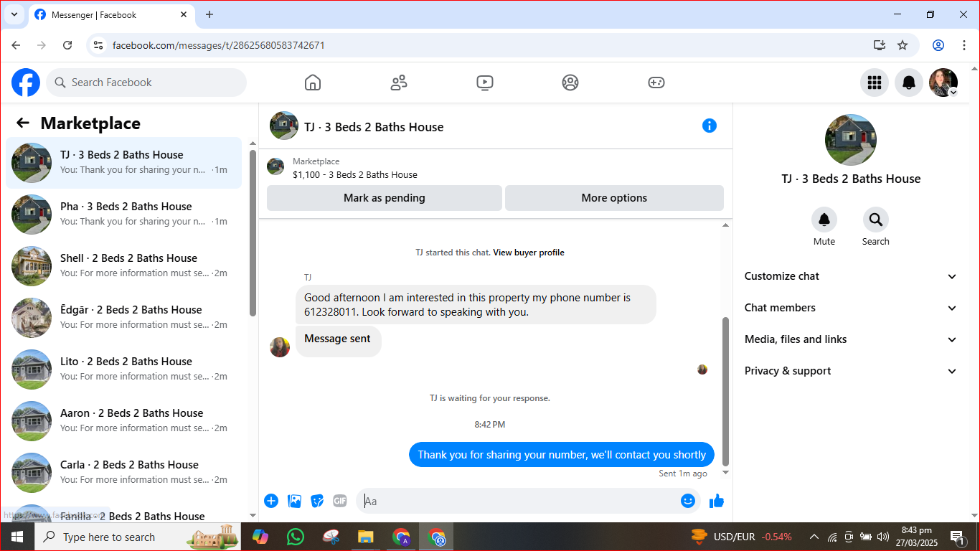Open the large house thumbnail in right panel
Screen dimensions: 980x551
[x=851, y=140]
